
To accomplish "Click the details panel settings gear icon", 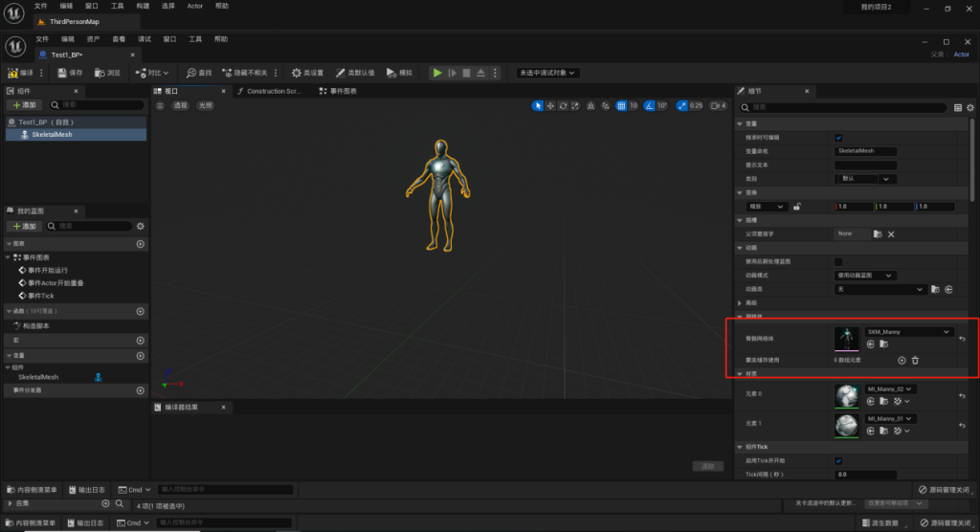I will 972,108.
